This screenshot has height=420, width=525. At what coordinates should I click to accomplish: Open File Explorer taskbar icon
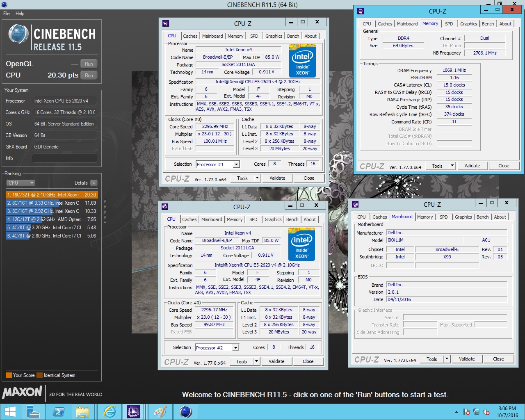82,412
